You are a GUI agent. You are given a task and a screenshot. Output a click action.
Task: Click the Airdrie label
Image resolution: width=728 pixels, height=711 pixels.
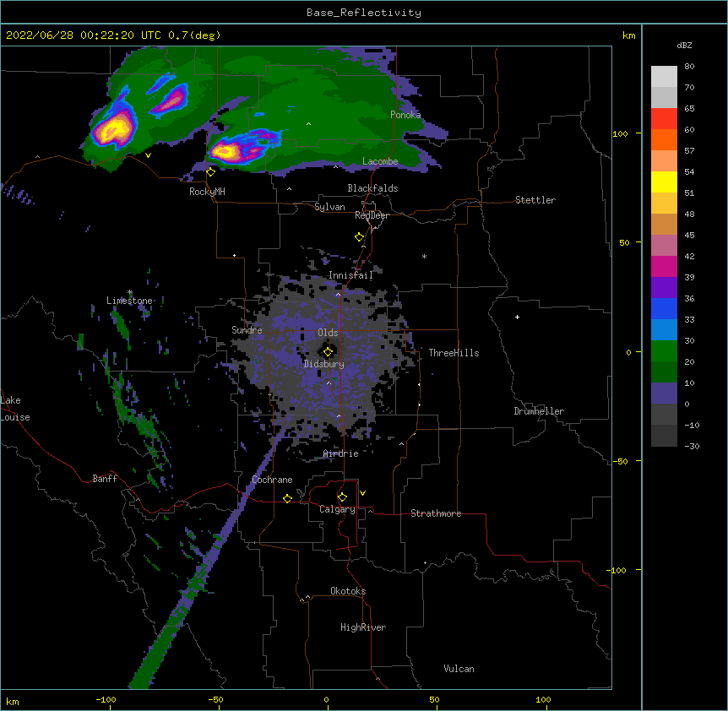point(341,453)
